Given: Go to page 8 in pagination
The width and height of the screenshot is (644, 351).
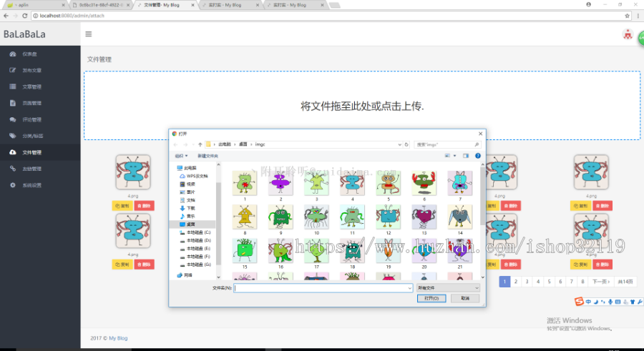Looking at the screenshot, I should pyautogui.click(x=582, y=281).
